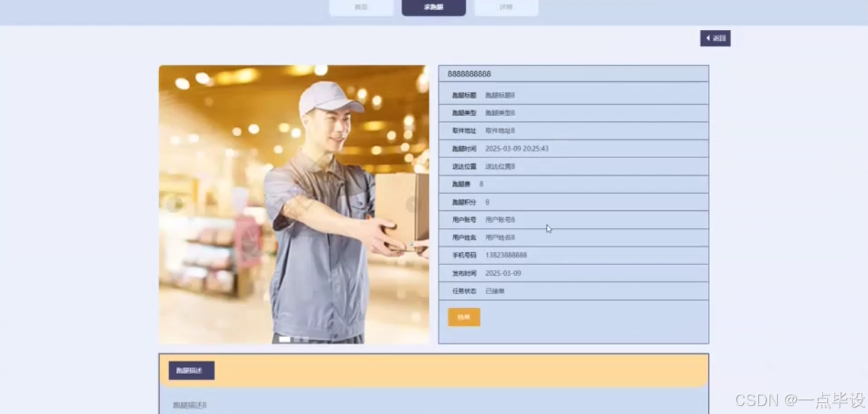Image resolution: width=868 pixels, height=414 pixels.
Task: Click the value 送达位置8
Action: point(500,167)
